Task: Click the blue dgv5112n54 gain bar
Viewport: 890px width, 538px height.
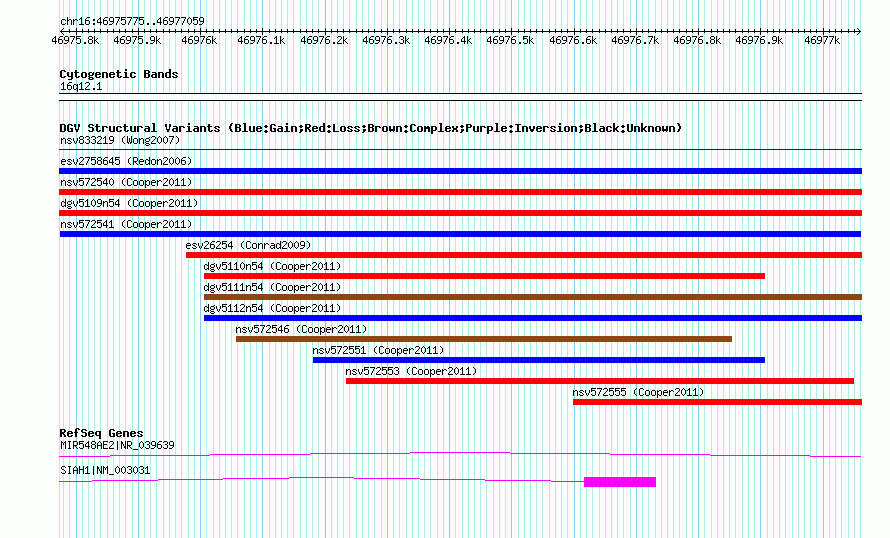Action: click(x=533, y=318)
